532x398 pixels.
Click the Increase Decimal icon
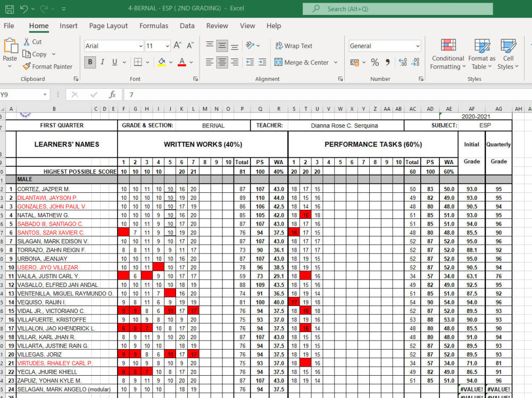403,62
